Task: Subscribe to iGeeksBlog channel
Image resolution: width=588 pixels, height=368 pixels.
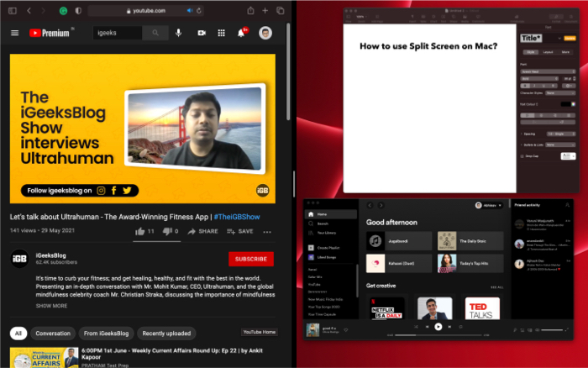Action: point(251,259)
